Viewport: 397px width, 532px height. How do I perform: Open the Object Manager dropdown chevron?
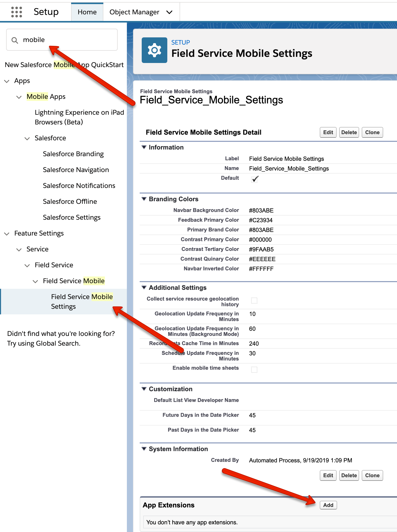pyautogui.click(x=169, y=12)
